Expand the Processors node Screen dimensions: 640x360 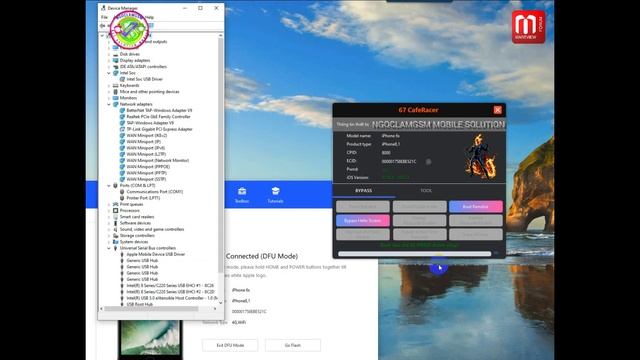pyautogui.click(x=109, y=211)
